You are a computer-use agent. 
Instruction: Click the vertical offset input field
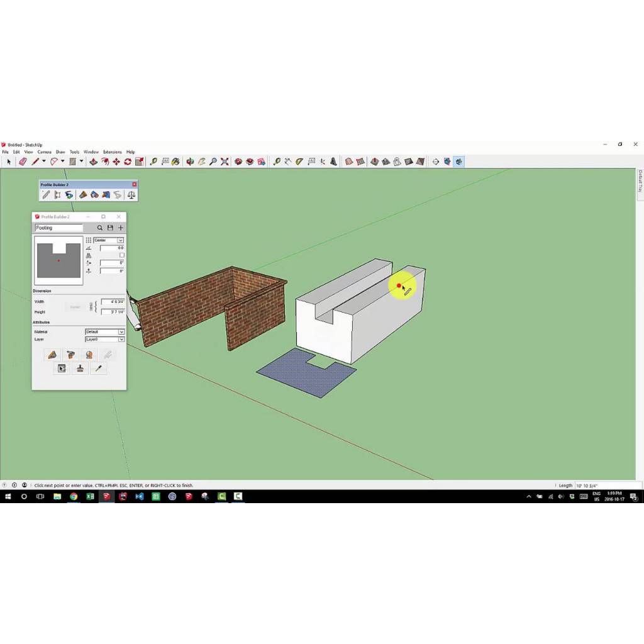coord(112,271)
